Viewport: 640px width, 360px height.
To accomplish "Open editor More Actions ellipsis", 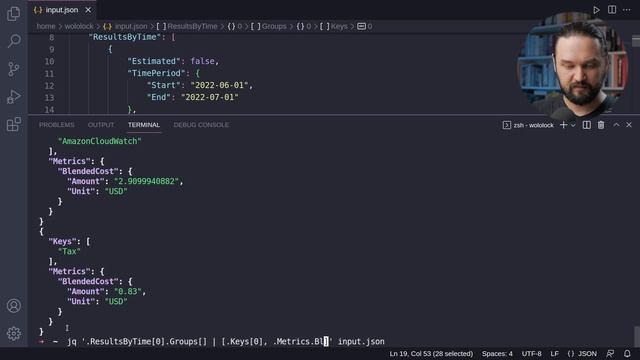I will (627, 10).
